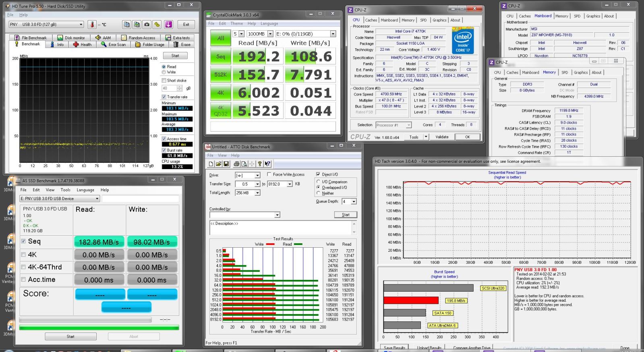Image resolution: width=644 pixels, height=352 pixels.
Task: Expand the HD Tune drive selection dropdown
Action: [x=81, y=25]
